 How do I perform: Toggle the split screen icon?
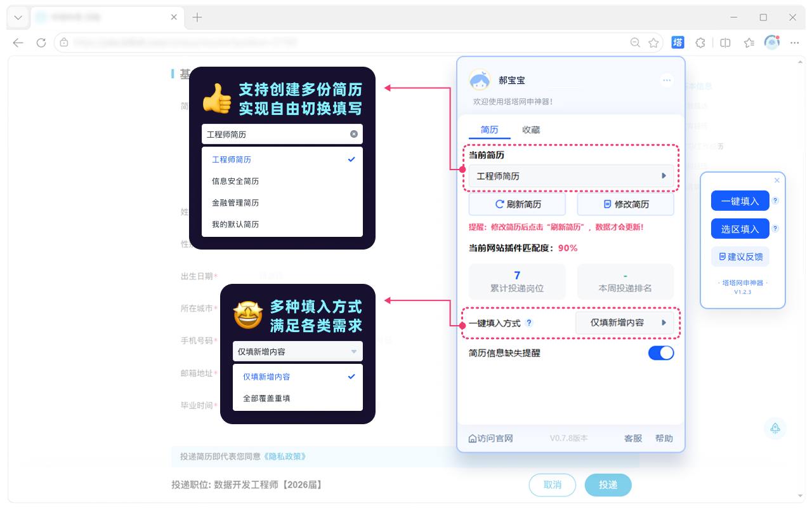coord(725,43)
